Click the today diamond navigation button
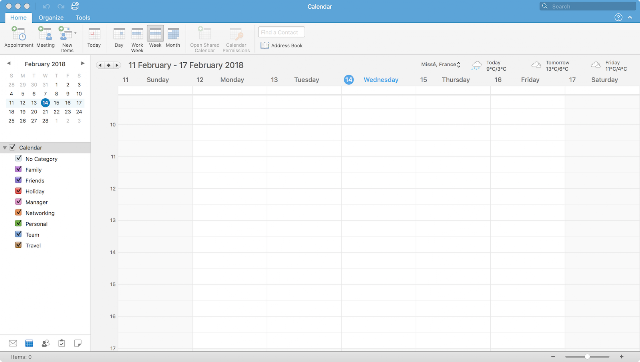The width and height of the screenshot is (640, 362). pyautogui.click(x=109, y=65)
